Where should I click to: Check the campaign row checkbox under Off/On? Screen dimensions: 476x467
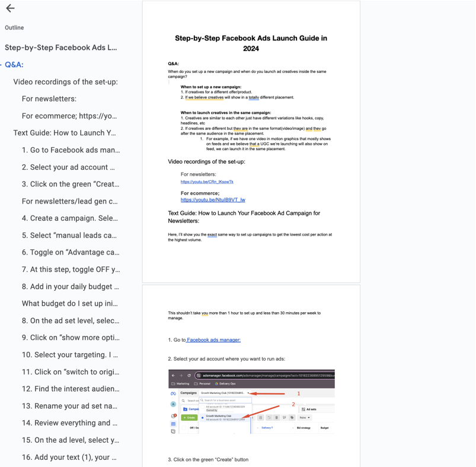184,427
